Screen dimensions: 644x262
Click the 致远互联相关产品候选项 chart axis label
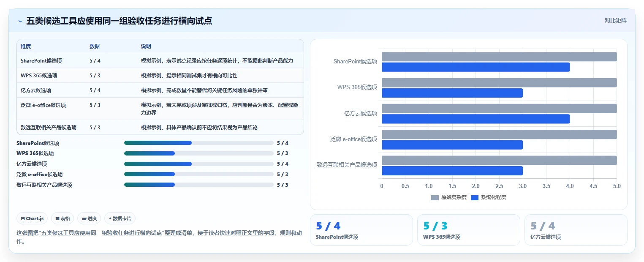(x=347, y=165)
